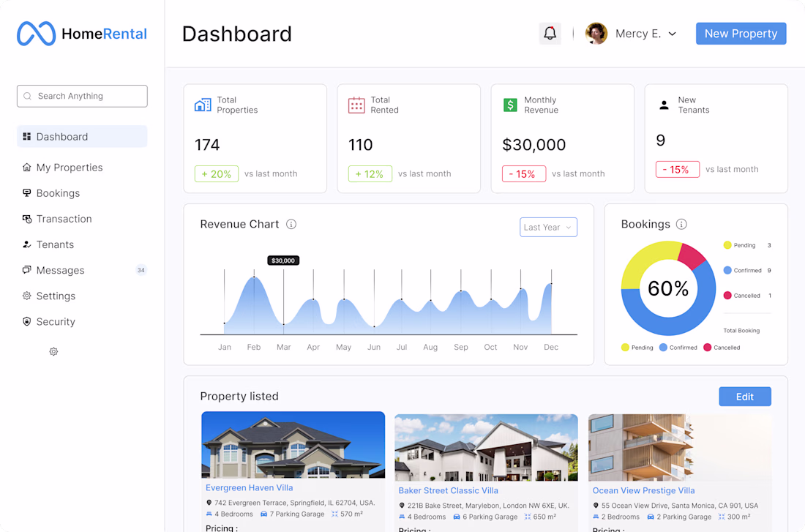The height and width of the screenshot is (532, 805).
Task: Click the Edit button in Property listed
Action: click(745, 397)
